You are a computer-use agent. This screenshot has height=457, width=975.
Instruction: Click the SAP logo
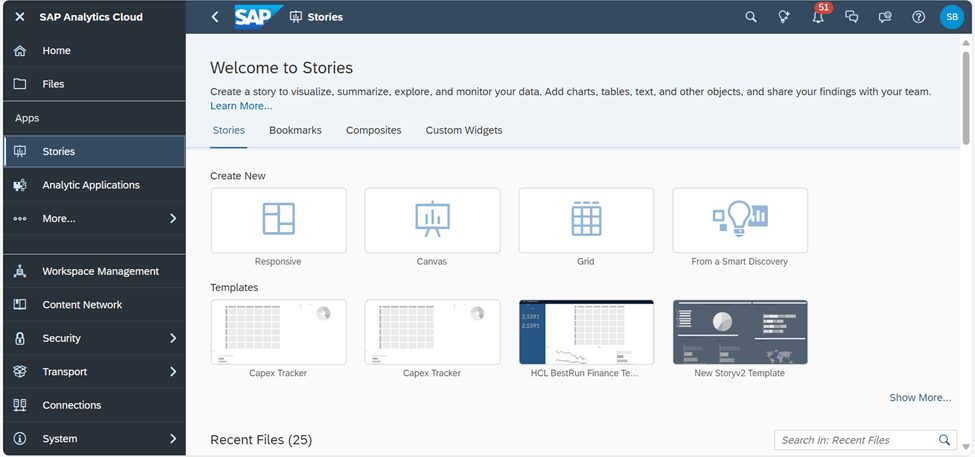pos(258,17)
